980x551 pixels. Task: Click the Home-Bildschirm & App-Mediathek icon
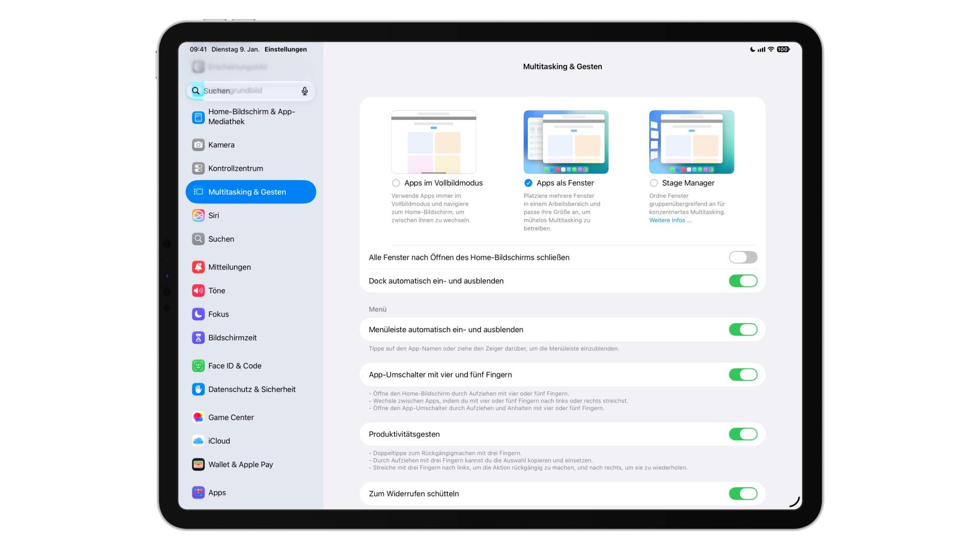tap(198, 117)
